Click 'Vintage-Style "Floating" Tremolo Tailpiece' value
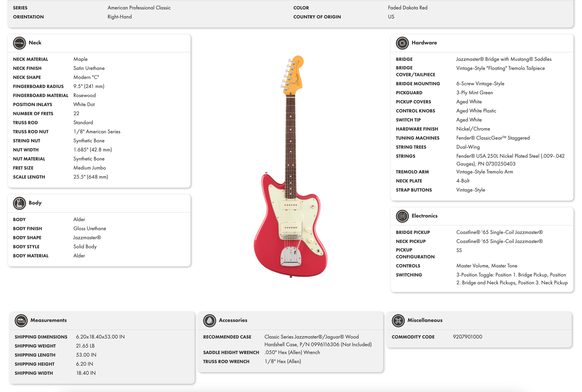The width and height of the screenshot is (582, 392). 500,68
